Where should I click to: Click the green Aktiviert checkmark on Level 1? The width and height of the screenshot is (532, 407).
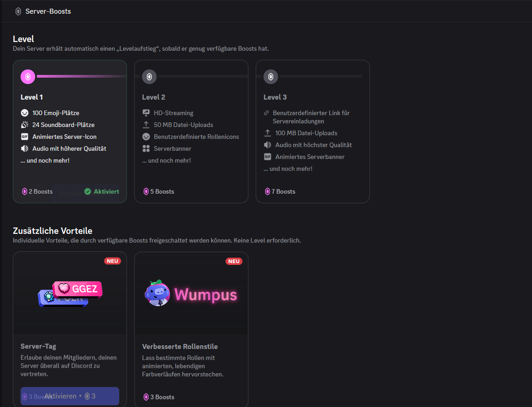(x=88, y=191)
